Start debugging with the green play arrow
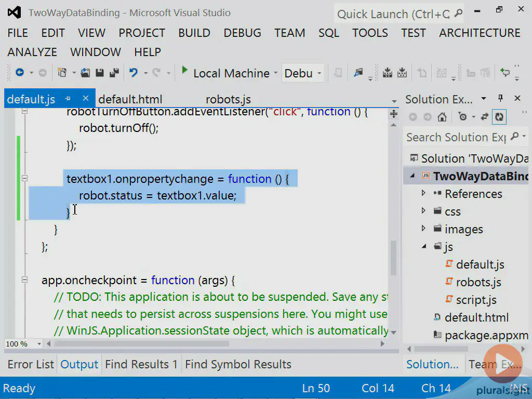The width and height of the screenshot is (532, 399). (184, 70)
